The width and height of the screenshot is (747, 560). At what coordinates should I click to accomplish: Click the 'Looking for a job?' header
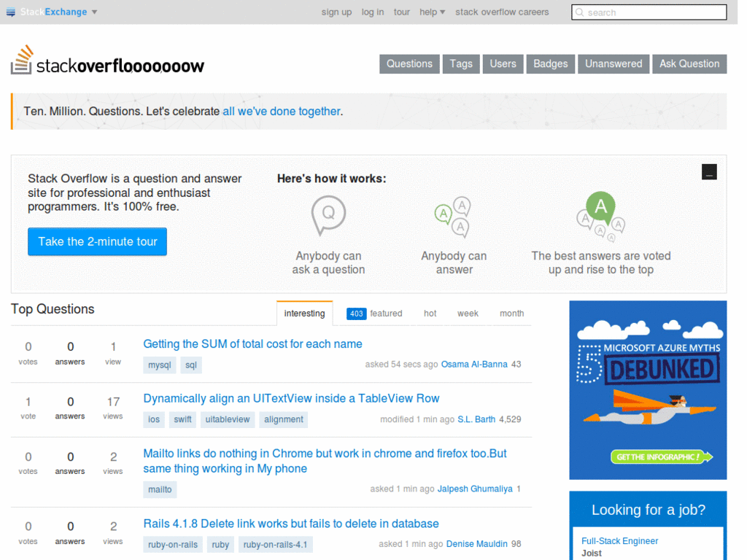648,510
